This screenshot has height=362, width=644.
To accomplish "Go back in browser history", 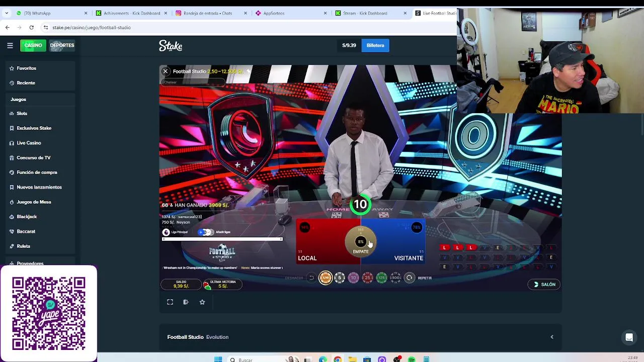I will click(x=8, y=27).
